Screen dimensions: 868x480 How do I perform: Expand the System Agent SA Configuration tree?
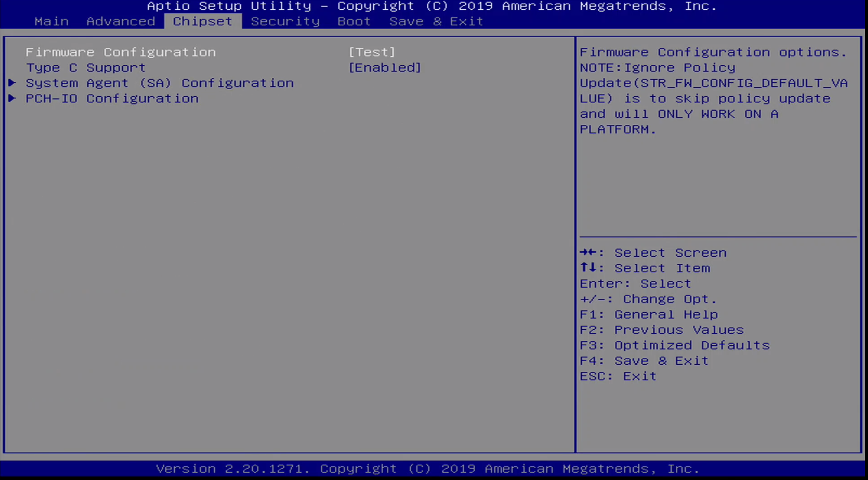[160, 83]
